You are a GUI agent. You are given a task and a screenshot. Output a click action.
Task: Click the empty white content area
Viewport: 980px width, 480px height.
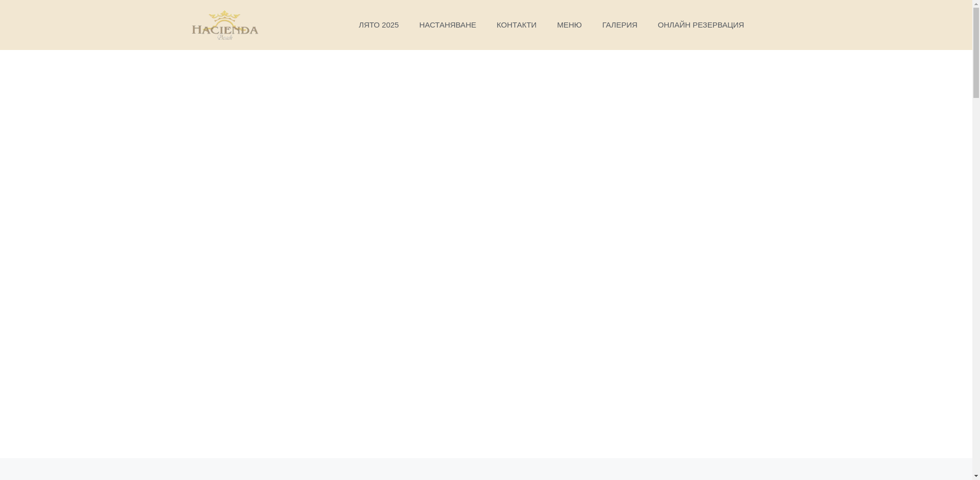(x=485, y=255)
